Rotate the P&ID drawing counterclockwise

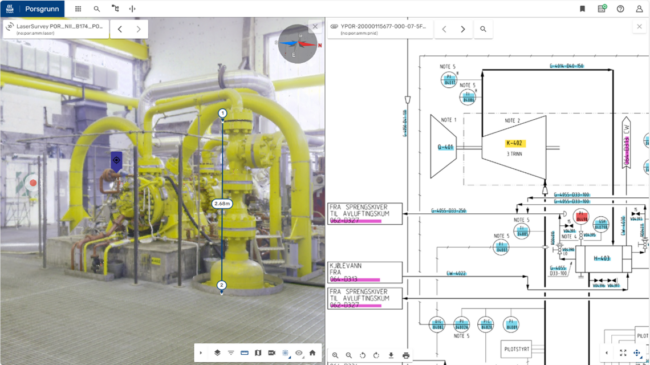click(x=362, y=355)
